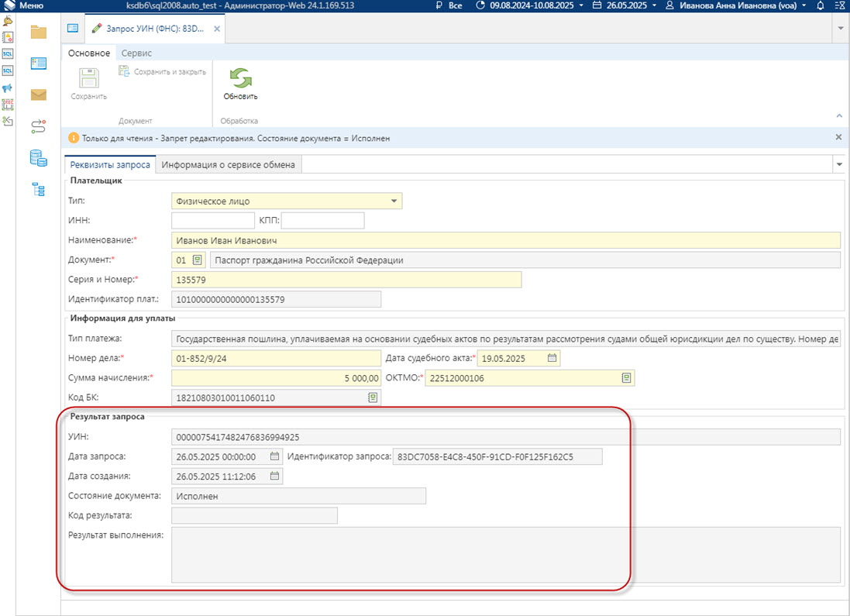Click the Серия и Номер field
Viewport: 850px width, 616px height.
(346, 280)
